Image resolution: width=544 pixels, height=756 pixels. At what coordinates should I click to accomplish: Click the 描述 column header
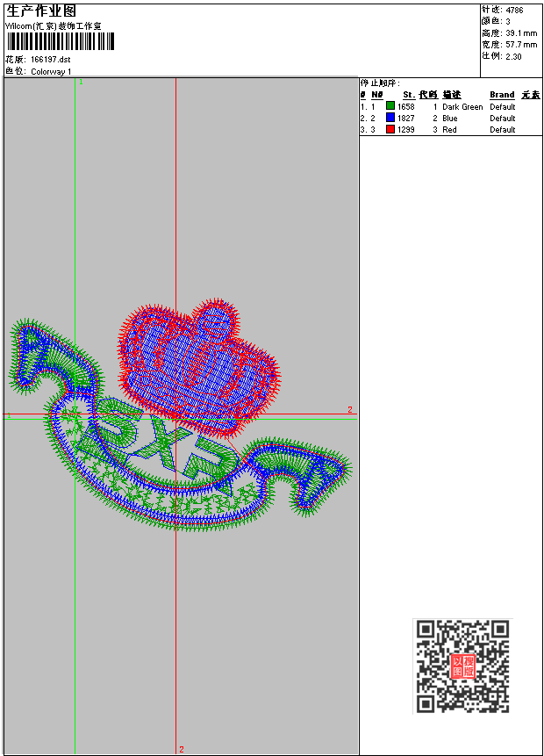pyautogui.click(x=452, y=95)
